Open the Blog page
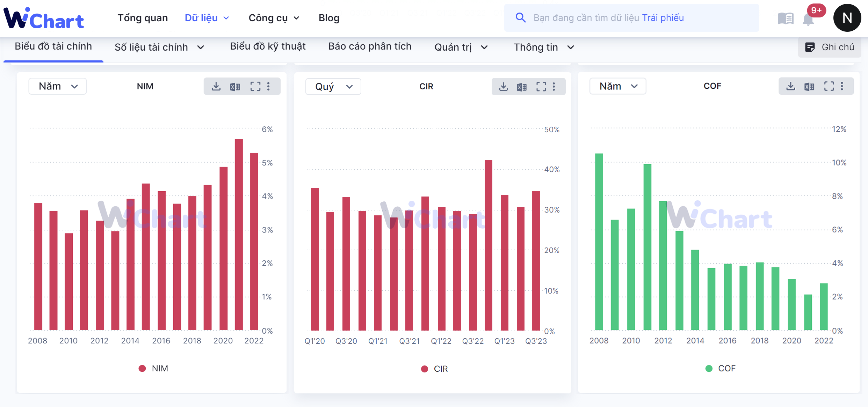The image size is (868, 407). click(x=329, y=18)
